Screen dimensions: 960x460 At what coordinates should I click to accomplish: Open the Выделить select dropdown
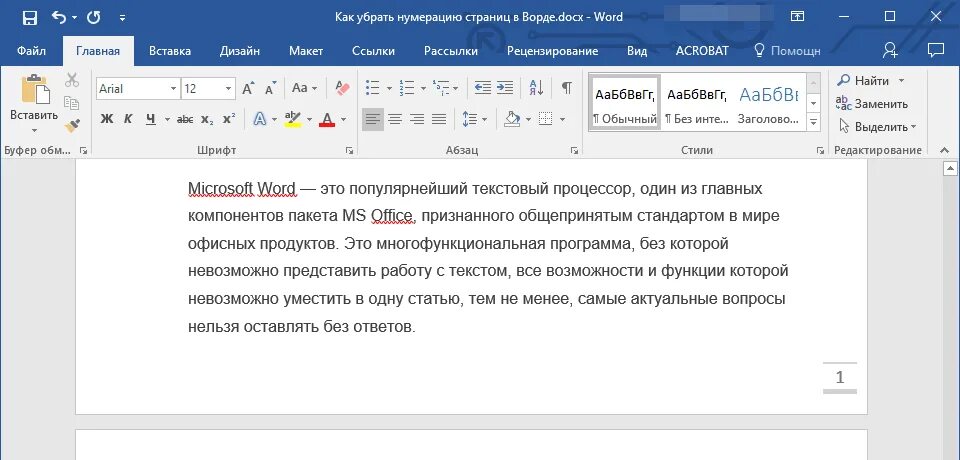pos(877,127)
